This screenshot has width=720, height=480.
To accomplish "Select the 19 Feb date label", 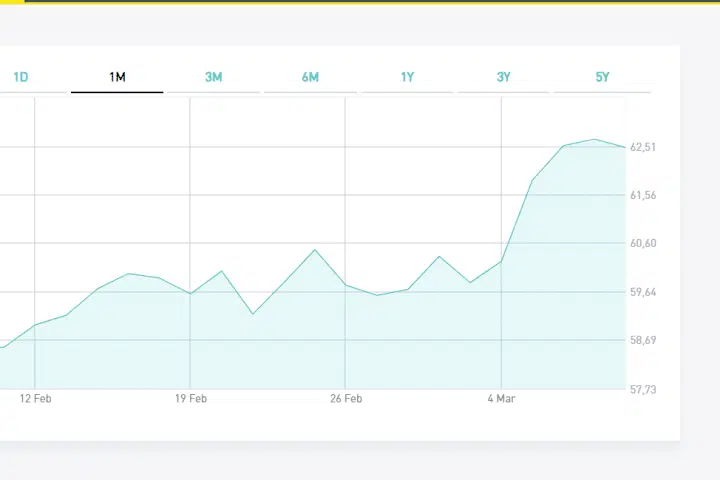I will coord(191,399).
